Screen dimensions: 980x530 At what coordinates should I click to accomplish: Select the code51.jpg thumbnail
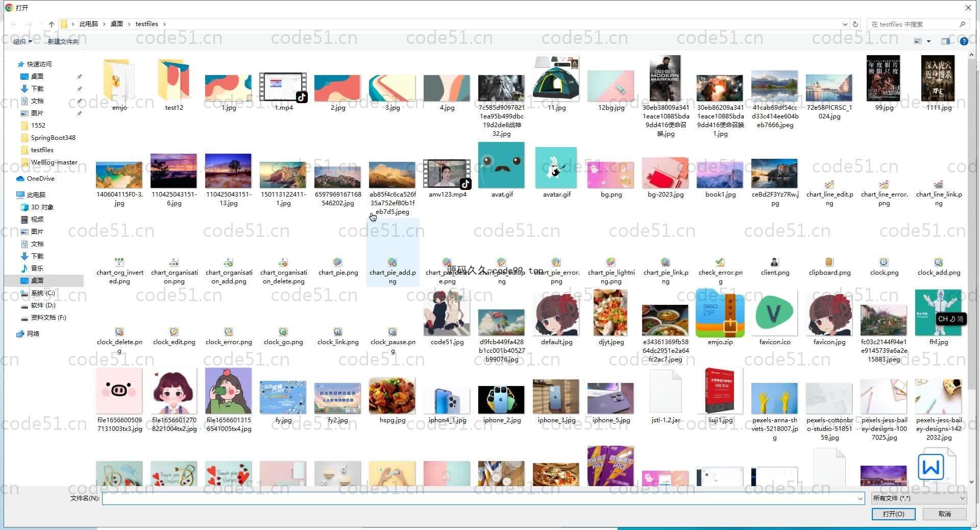click(447, 314)
